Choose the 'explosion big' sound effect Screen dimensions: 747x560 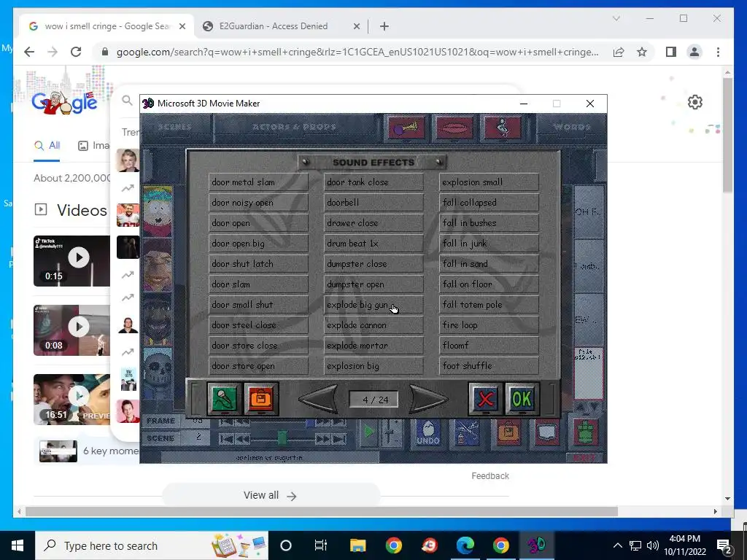click(x=374, y=366)
